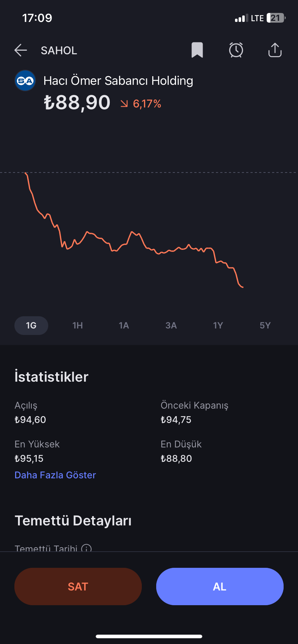298x644 pixels.
Task: Tap the battery indicator icon
Action: [276, 18]
